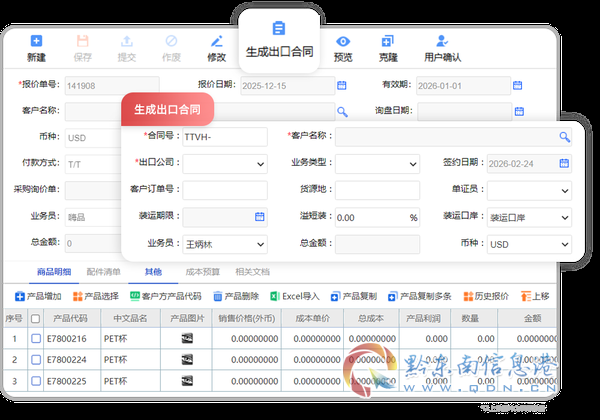Click the 生成出口合同 document icon

279,28
